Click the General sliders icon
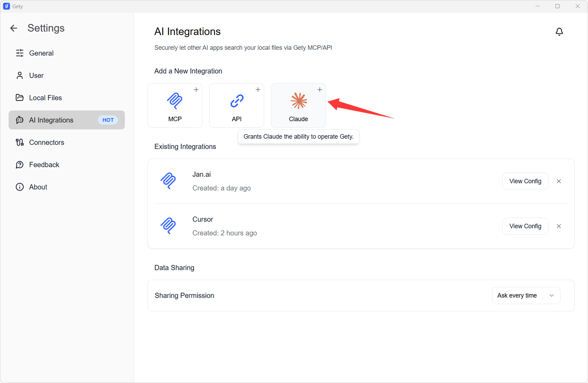The width and height of the screenshot is (588, 383). (x=20, y=53)
